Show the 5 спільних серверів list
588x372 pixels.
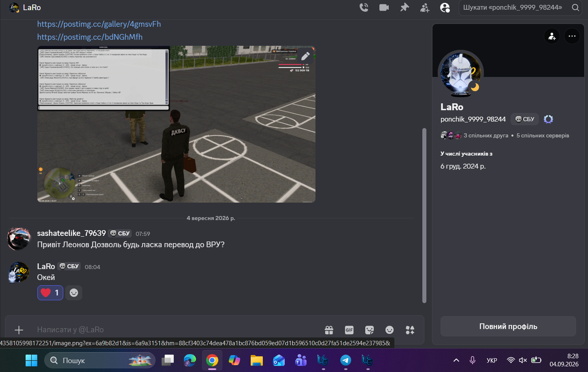pyautogui.click(x=543, y=136)
